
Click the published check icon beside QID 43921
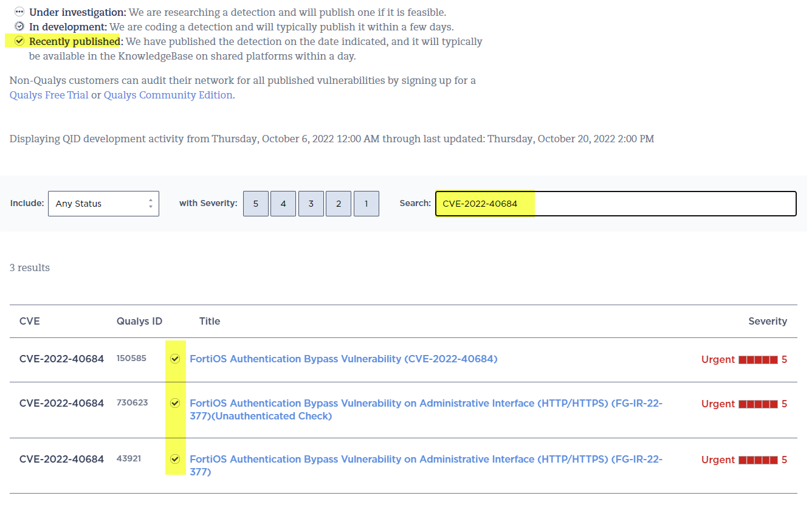pos(175,459)
